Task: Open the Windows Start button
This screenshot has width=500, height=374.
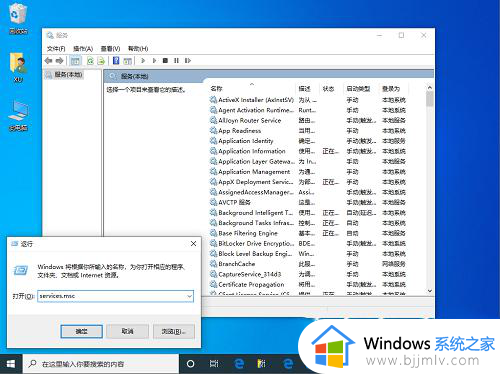Action: (x=11, y=364)
